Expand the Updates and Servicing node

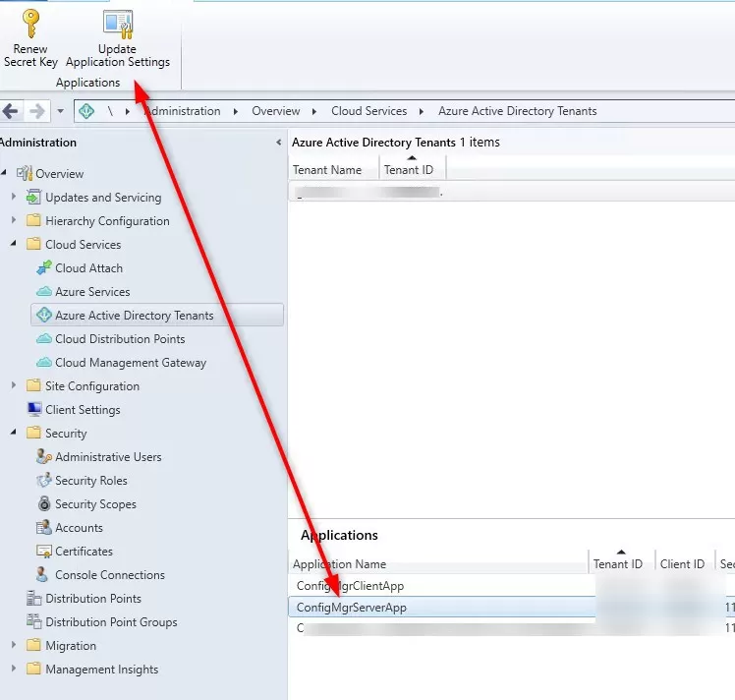click(14, 197)
